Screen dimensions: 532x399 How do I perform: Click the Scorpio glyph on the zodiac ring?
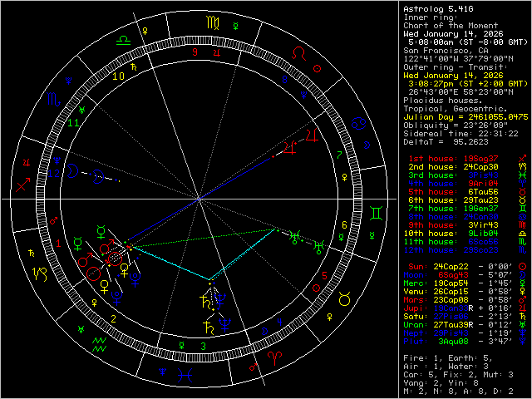click(x=52, y=99)
